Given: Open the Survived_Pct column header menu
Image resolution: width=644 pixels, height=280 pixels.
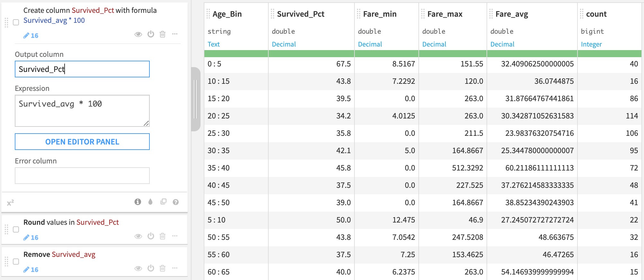Looking at the screenshot, I should (300, 14).
